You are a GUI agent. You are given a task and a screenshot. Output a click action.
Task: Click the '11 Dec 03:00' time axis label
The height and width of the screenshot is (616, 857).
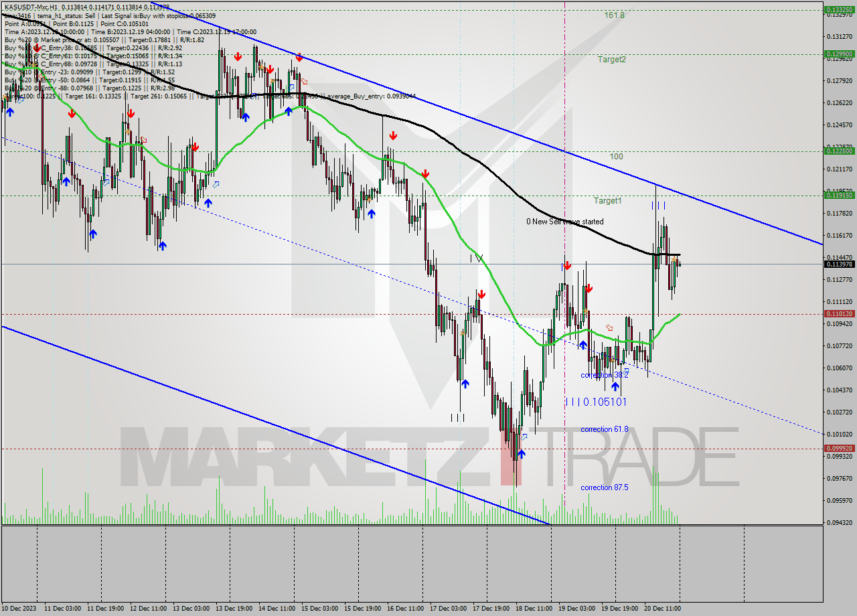tap(63, 609)
